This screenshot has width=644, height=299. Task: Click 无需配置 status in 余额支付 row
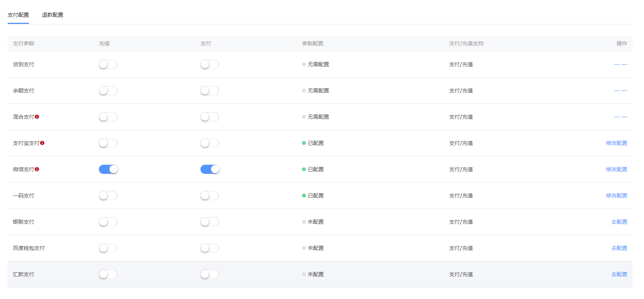click(315, 91)
